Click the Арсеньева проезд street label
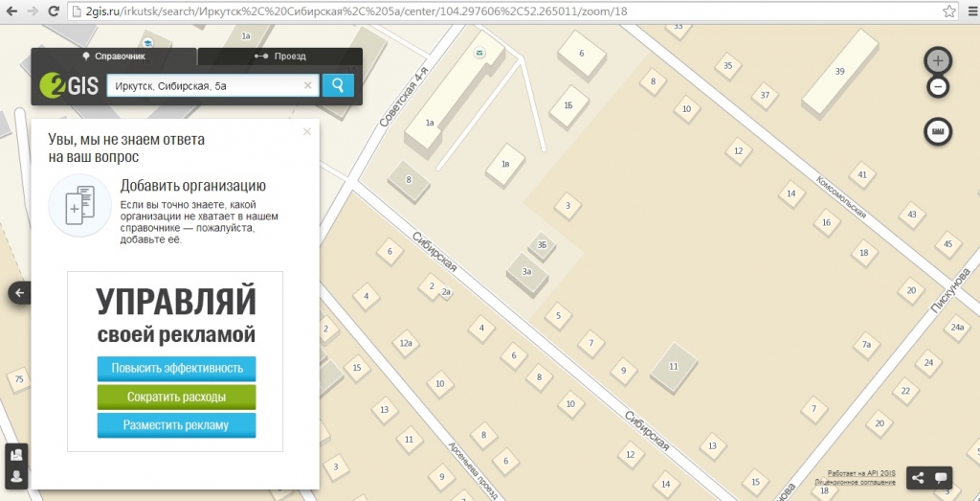 [x=475, y=471]
